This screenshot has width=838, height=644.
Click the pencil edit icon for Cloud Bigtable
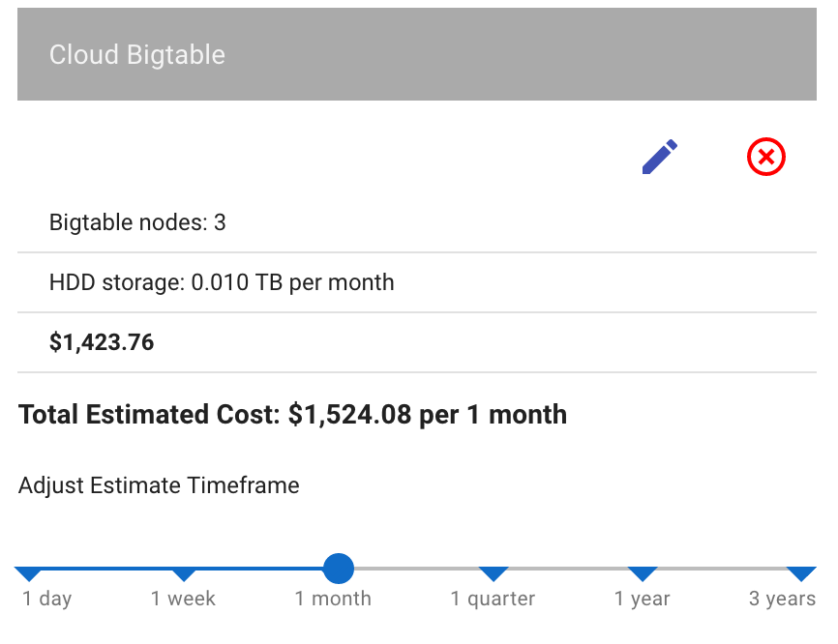coord(660,157)
